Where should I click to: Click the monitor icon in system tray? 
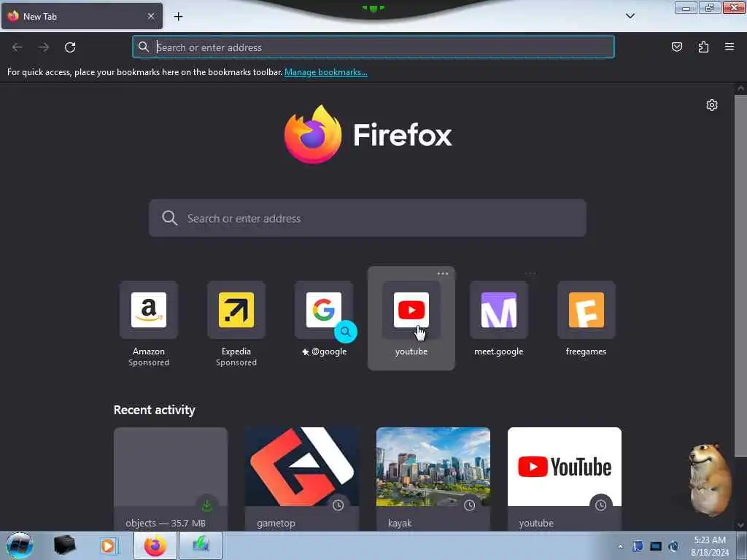click(x=656, y=546)
